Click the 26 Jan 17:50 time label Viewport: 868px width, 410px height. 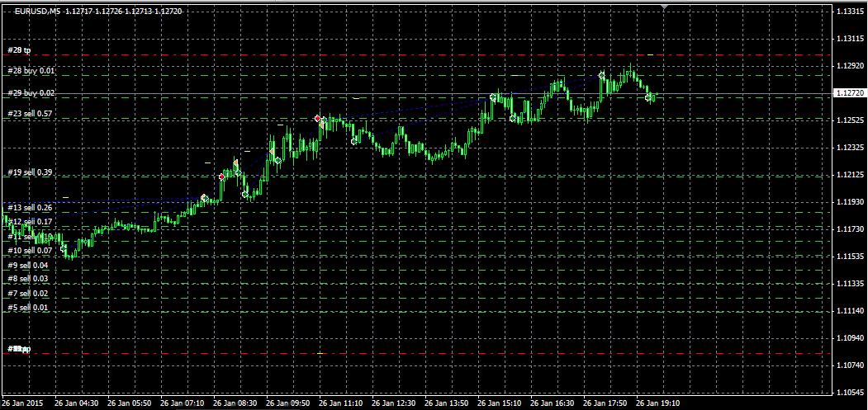(x=605, y=403)
